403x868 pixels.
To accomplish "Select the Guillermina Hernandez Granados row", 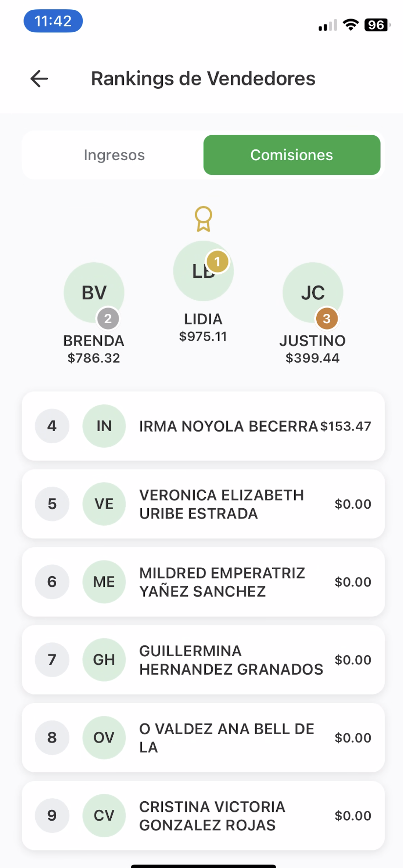I will click(203, 660).
